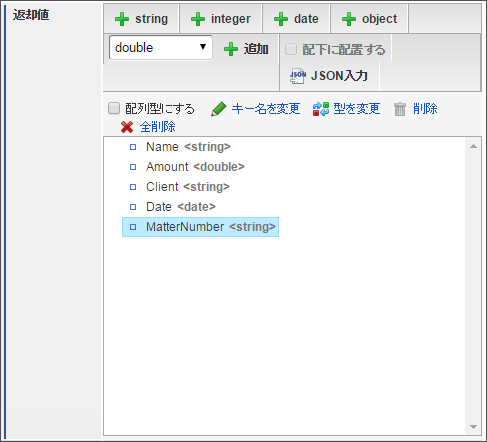The width and height of the screenshot is (487, 442).
Task: Add a string field
Action: point(142,19)
